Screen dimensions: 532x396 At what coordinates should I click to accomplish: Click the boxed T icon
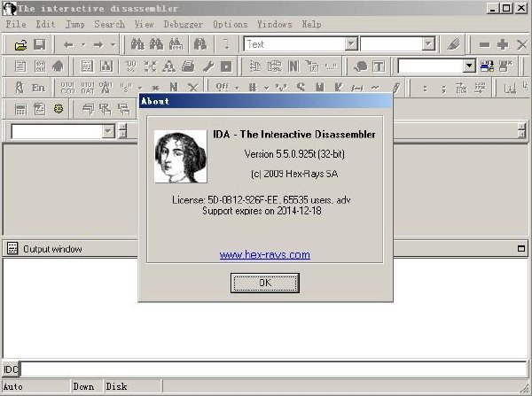click(379, 66)
